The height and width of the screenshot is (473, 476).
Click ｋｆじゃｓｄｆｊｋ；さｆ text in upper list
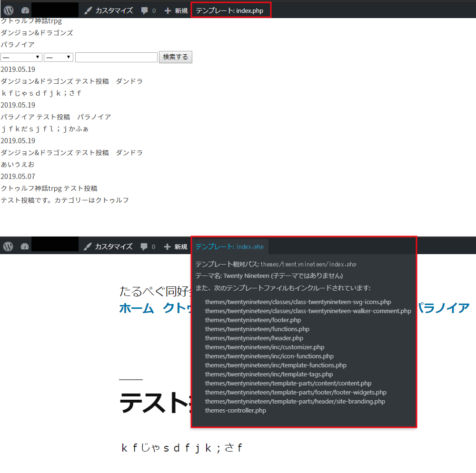[x=41, y=93]
